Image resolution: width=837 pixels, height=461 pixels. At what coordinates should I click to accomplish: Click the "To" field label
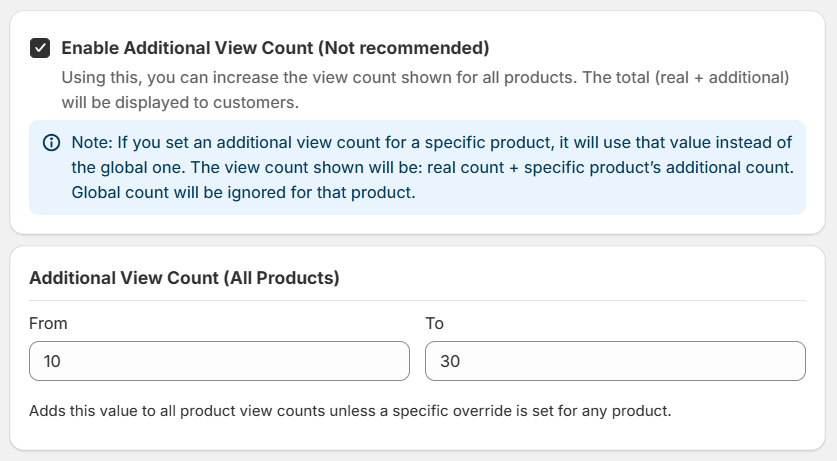tap(434, 323)
